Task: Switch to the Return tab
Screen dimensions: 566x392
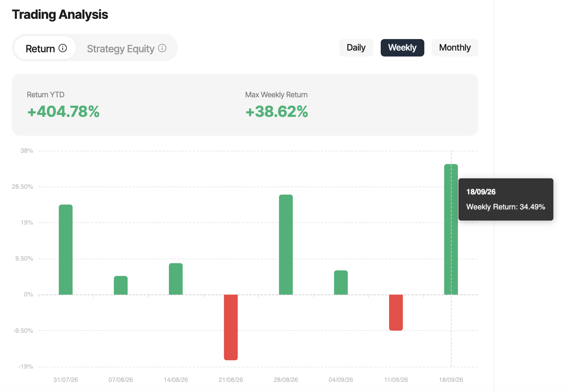Action: 45,48
